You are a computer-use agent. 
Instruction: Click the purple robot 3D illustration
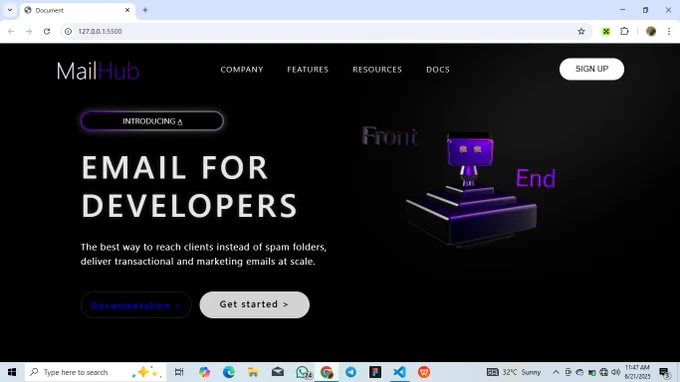(471, 191)
